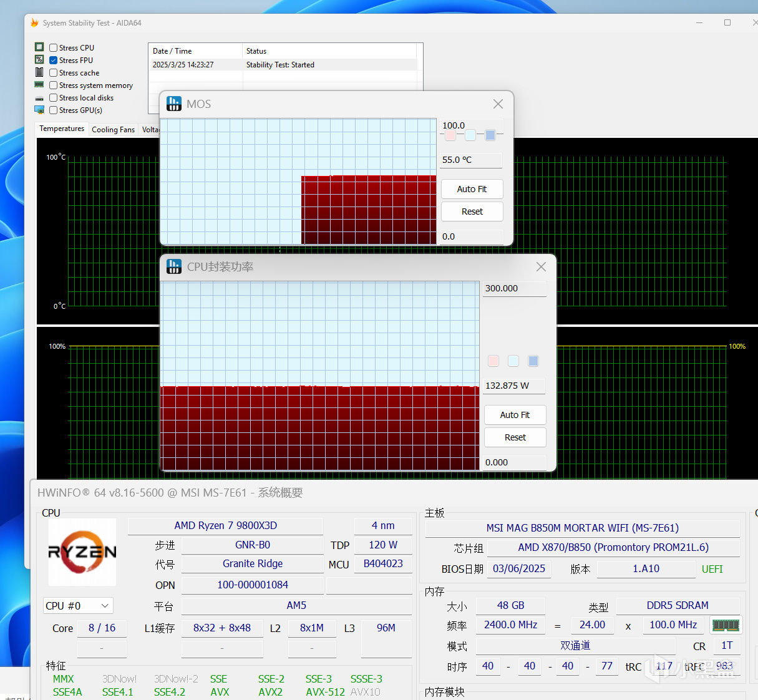Viewport: 758px width, 700px height.
Task: Click the FPU percent icon beside Stress FPU
Action: point(39,60)
